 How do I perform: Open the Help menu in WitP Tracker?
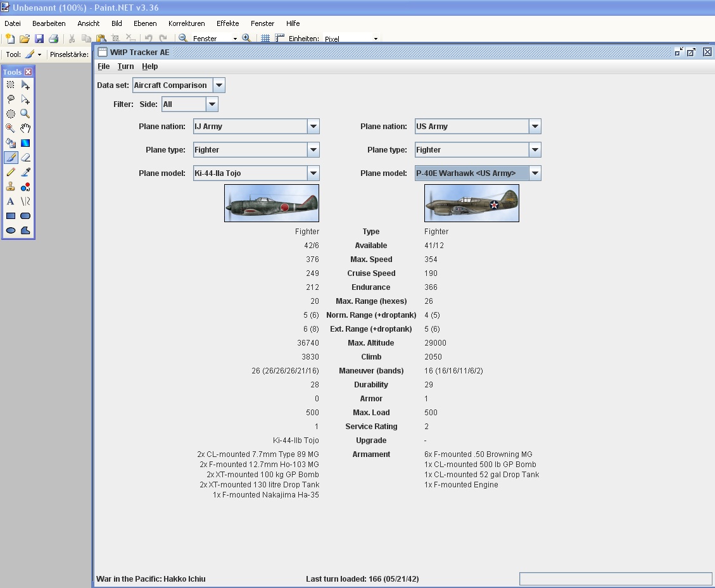coord(149,66)
